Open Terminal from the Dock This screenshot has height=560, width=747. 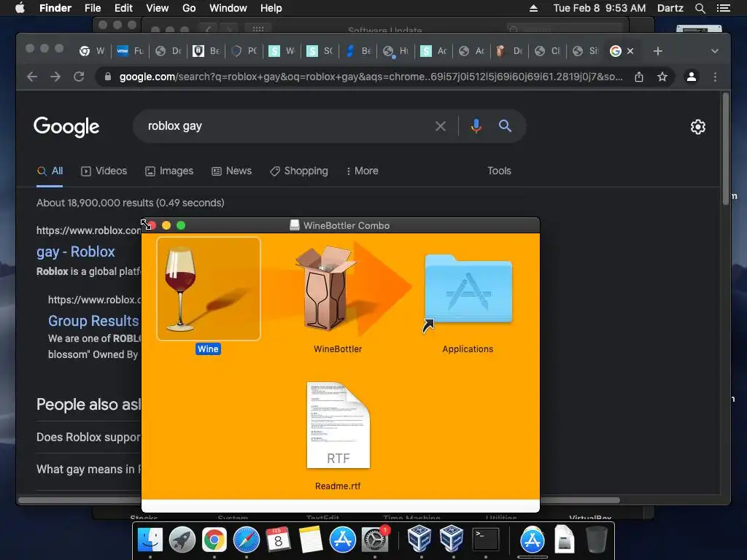(x=485, y=540)
